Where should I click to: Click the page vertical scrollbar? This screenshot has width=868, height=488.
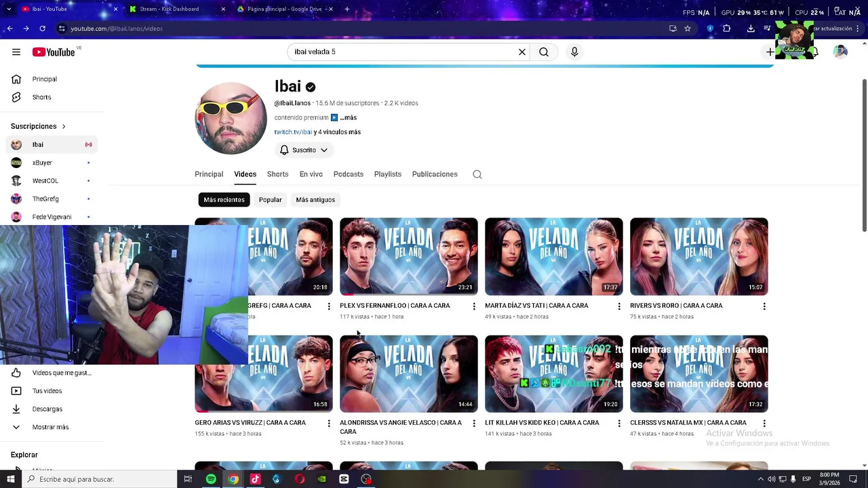coord(864,156)
